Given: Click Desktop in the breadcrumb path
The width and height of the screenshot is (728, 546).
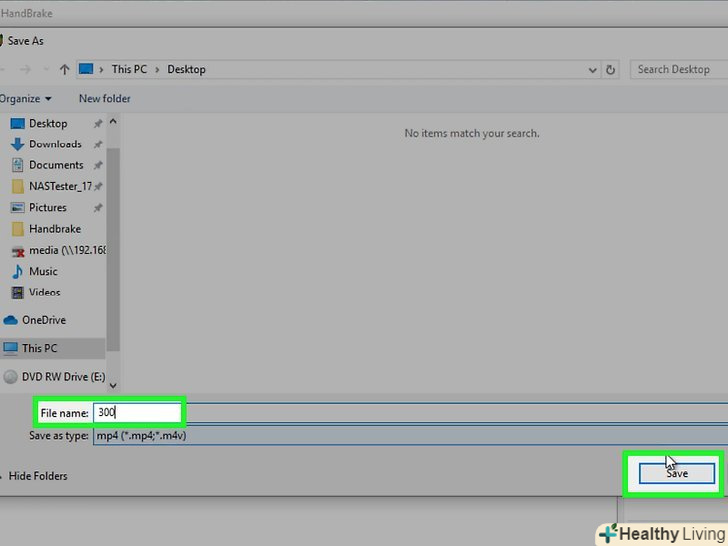Looking at the screenshot, I should [x=186, y=70].
